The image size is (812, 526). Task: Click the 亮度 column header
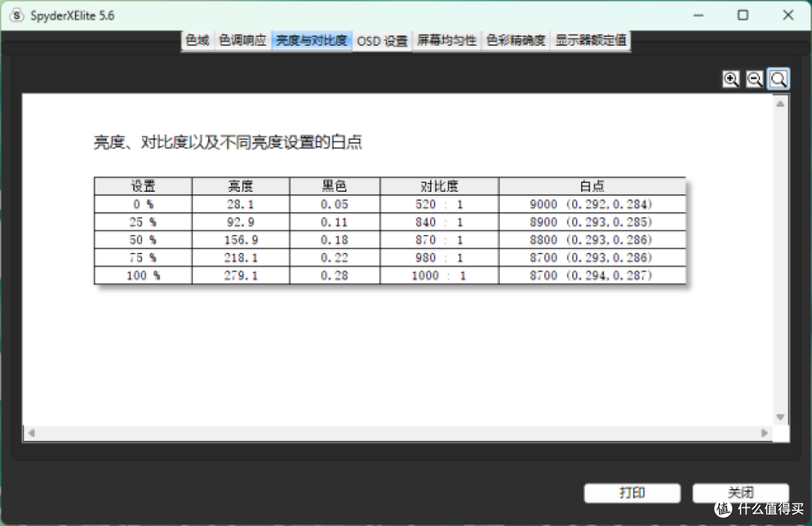(x=241, y=186)
